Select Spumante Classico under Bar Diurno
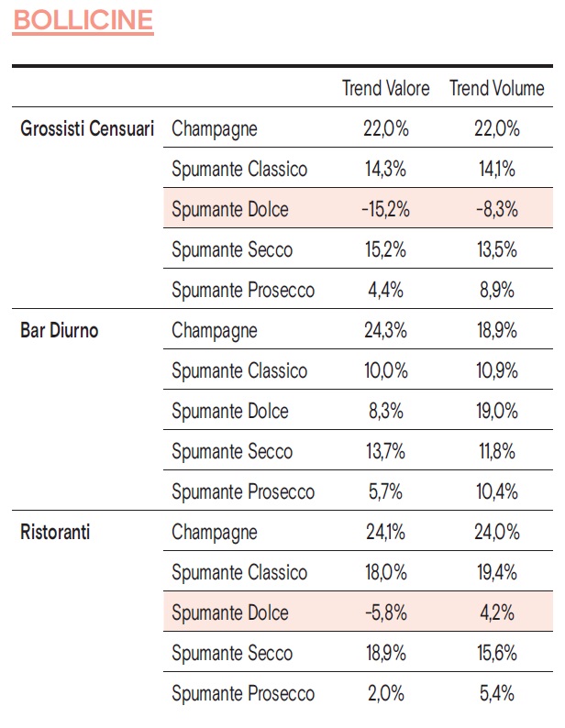This screenshot has width=565, height=728. 239,371
